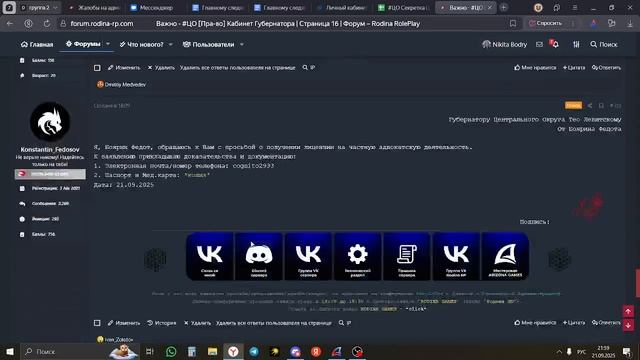Open File Explorer from taskbar
Viewport: 640px width, 360px height.
[x=212, y=351]
